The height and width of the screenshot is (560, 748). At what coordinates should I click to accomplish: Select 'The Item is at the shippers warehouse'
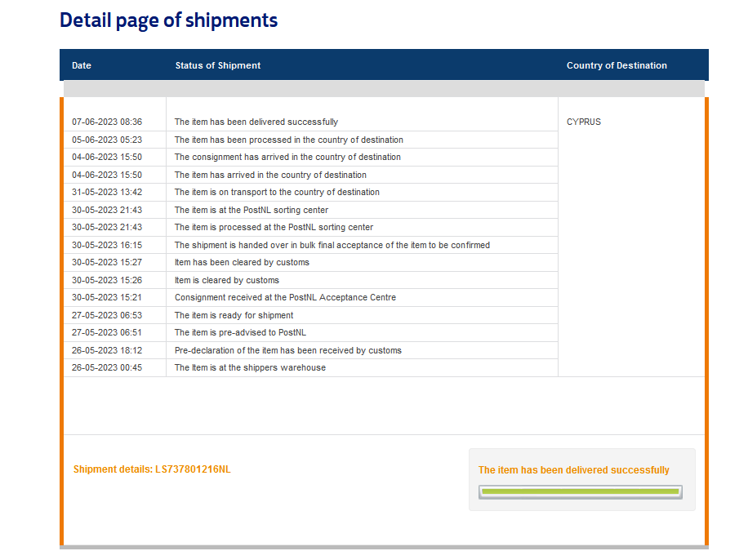[x=250, y=367]
